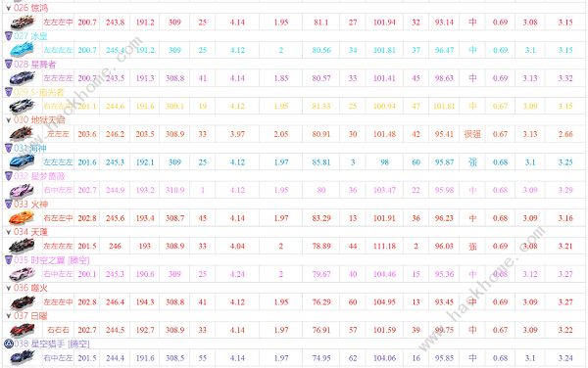Click the red-black car image for 燧火
This screenshot has height=368, width=588.
coord(23,301)
